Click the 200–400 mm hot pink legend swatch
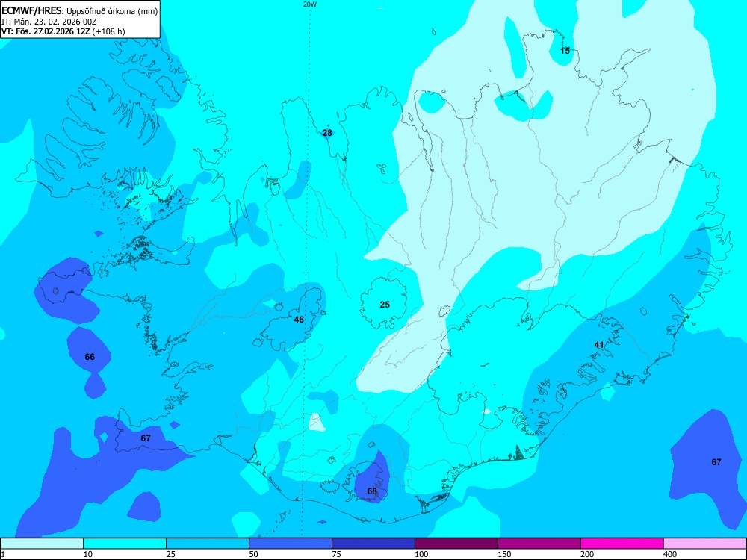 622,544
